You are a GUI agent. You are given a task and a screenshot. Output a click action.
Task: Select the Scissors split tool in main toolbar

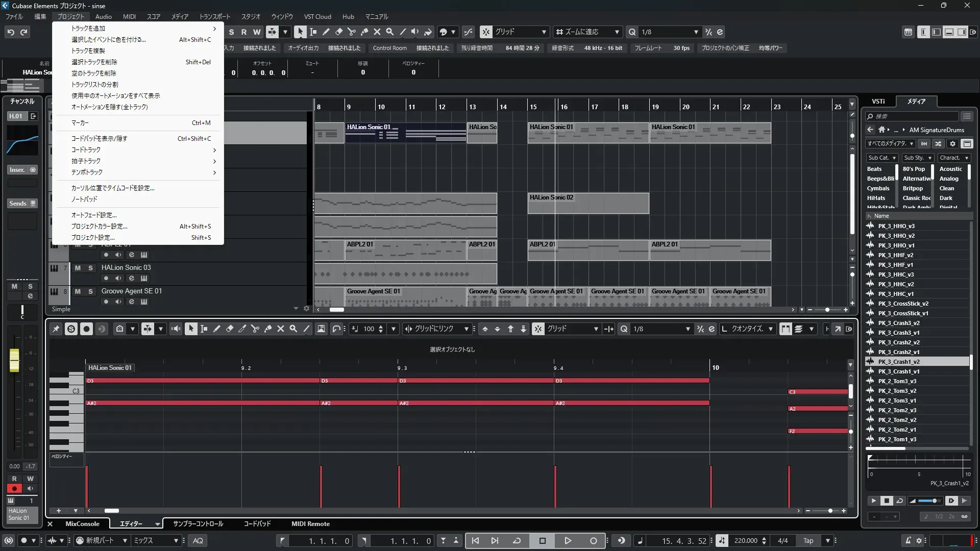tap(351, 32)
